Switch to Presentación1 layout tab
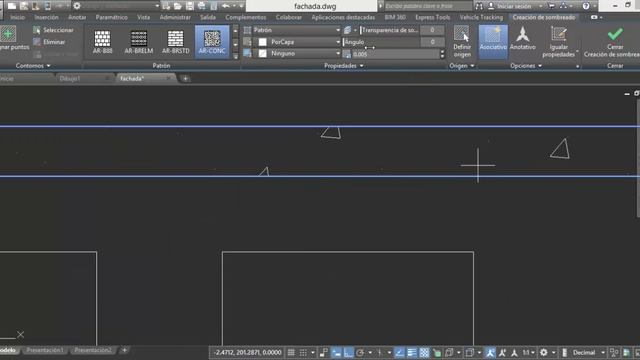The image size is (640, 360). point(45,350)
